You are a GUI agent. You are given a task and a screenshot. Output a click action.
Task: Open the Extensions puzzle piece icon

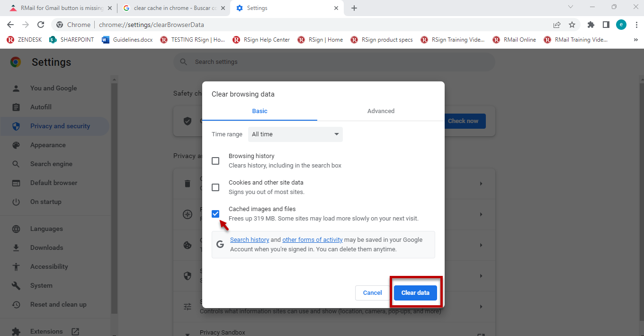[590, 25]
